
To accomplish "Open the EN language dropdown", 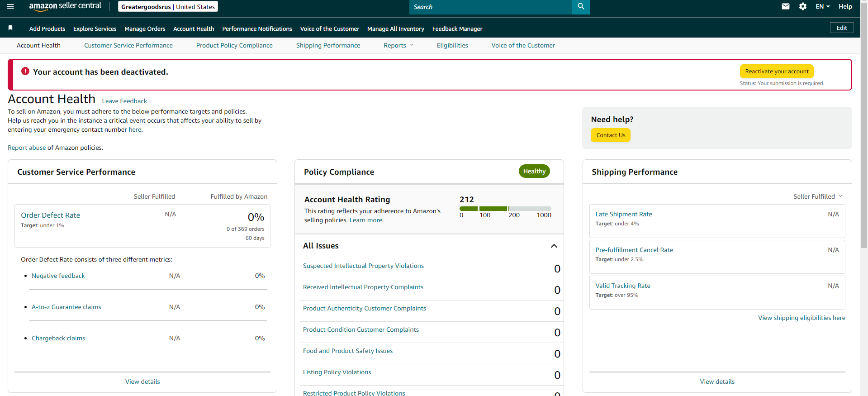I will coord(823,6).
